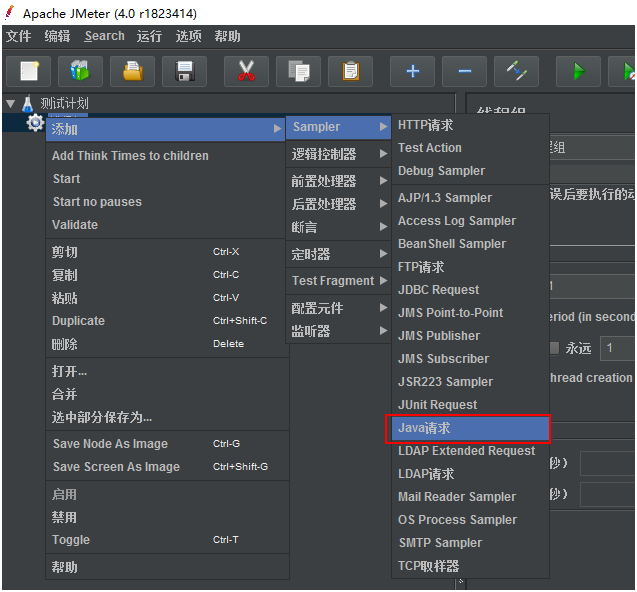637x592 pixels.
Task: Select JSR223 Sampler entry
Action: click(470, 382)
